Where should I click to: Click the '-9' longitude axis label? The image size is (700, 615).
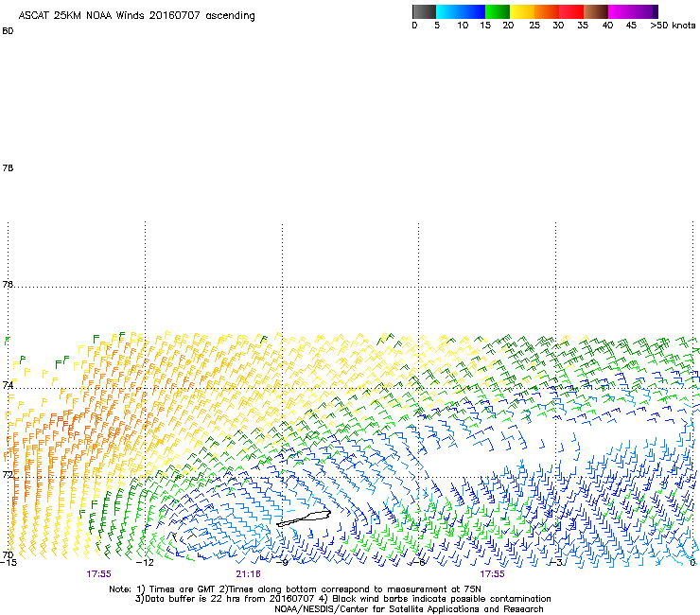(282, 563)
